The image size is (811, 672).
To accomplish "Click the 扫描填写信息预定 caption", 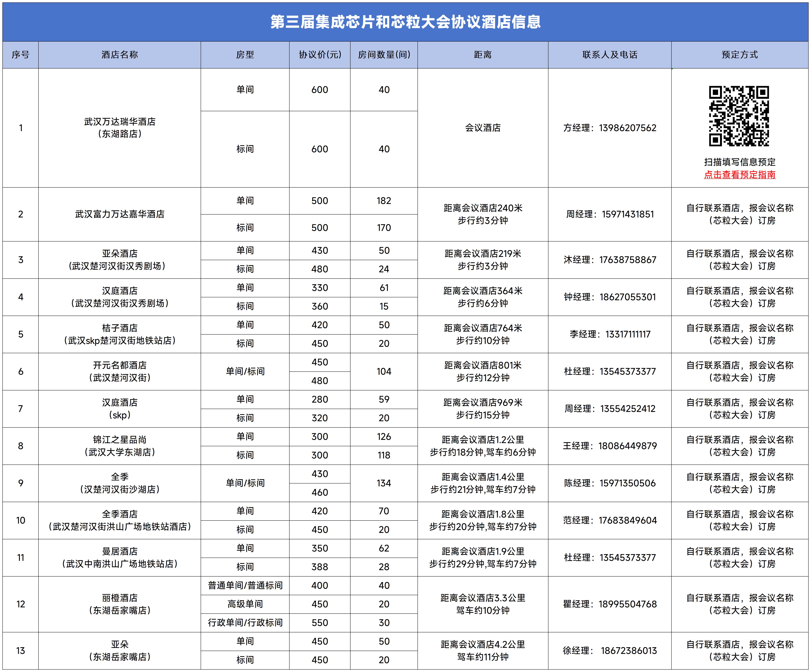I will 740,162.
